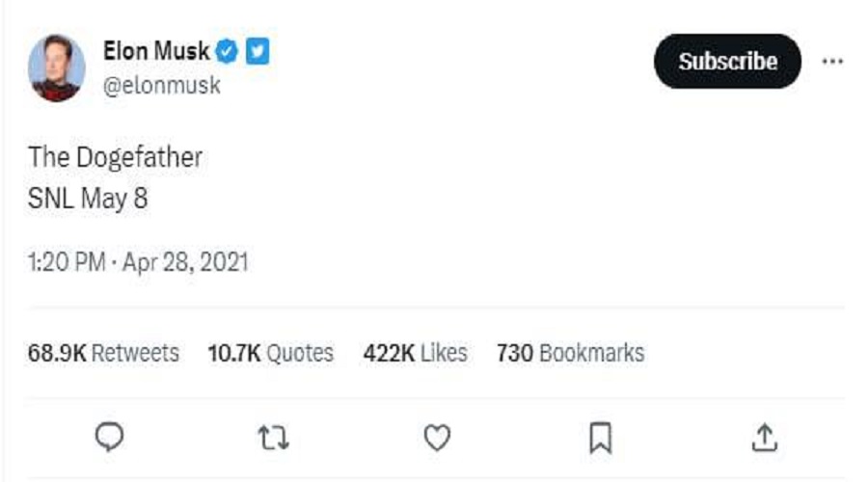Click the reply speech bubble icon
Image resolution: width=868 pixels, height=482 pixels.
110,438
